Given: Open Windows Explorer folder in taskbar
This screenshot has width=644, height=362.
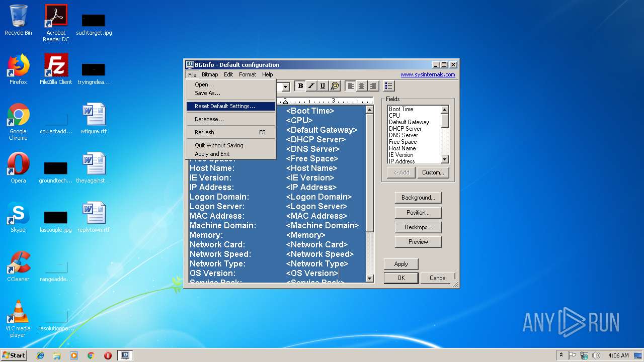Looking at the screenshot, I should [57, 355].
